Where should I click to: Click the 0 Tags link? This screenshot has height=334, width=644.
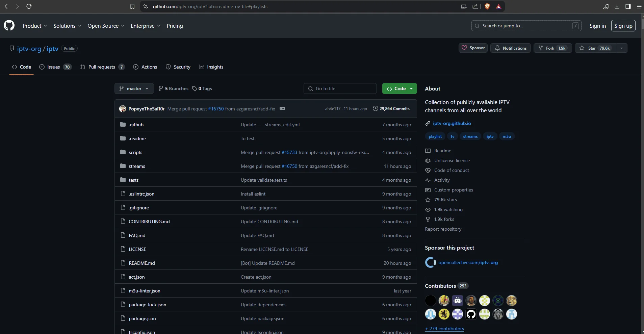coord(202,88)
